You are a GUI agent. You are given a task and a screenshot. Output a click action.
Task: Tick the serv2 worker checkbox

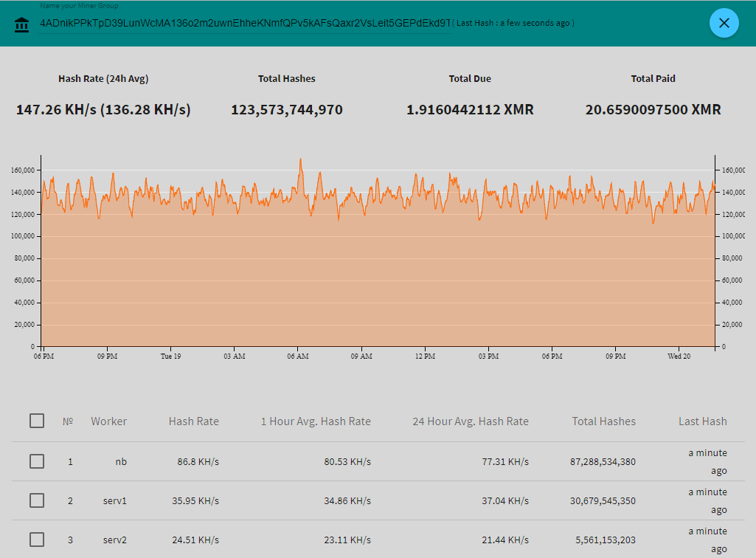click(37, 540)
